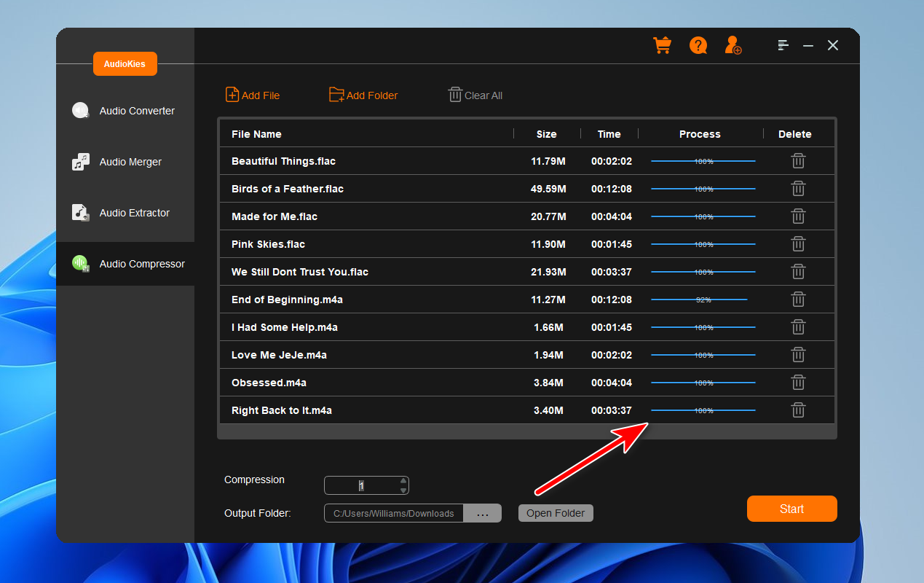Clear All files from list
The height and width of the screenshot is (583, 924).
[475, 95]
